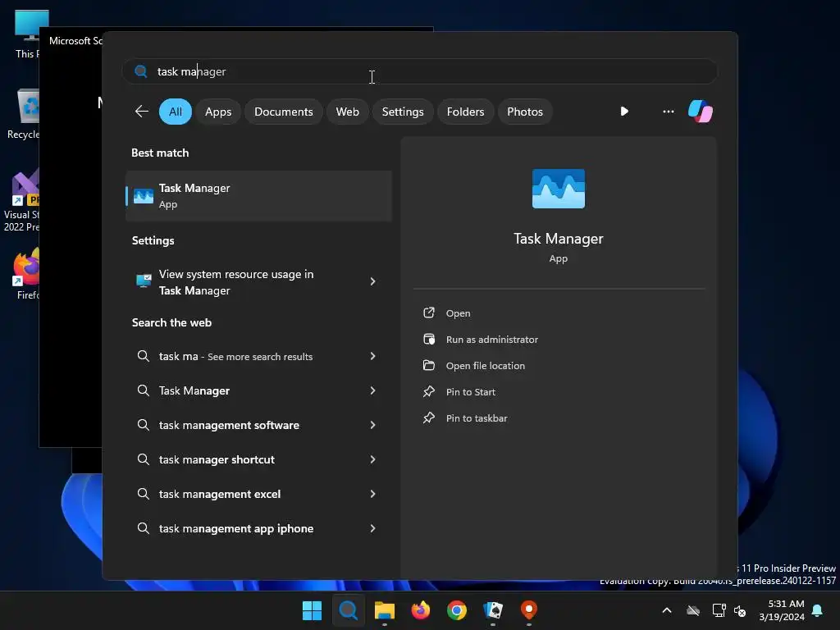Click the pin icon beside Pin to Start
The width and height of the screenshot is (840, 630).
[428, 391]
